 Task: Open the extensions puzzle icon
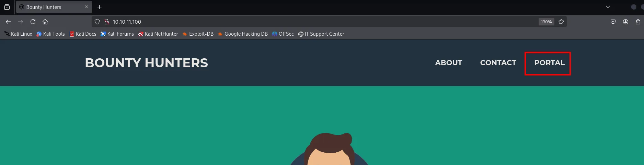(x=638, y=22)
